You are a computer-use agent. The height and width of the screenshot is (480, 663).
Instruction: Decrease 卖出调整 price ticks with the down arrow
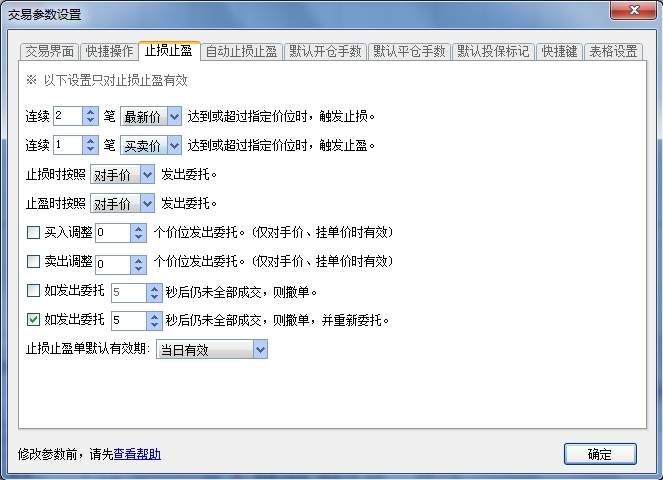click(x=138, y=269)
